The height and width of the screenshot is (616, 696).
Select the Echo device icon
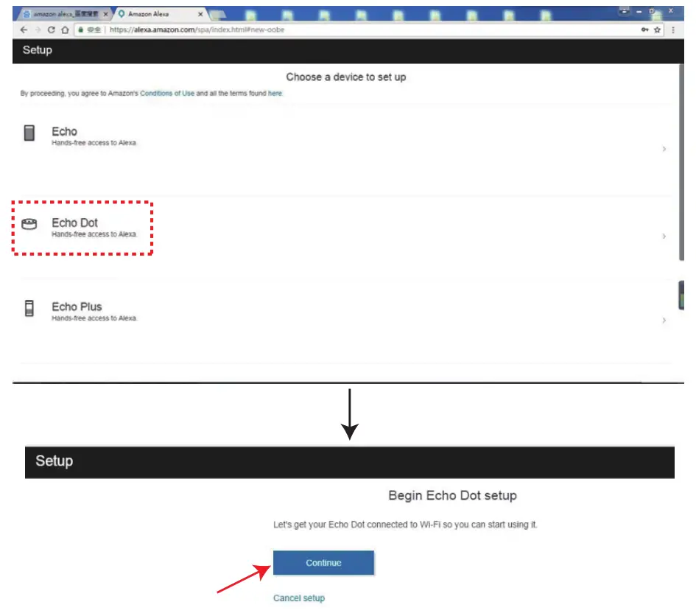29,133
